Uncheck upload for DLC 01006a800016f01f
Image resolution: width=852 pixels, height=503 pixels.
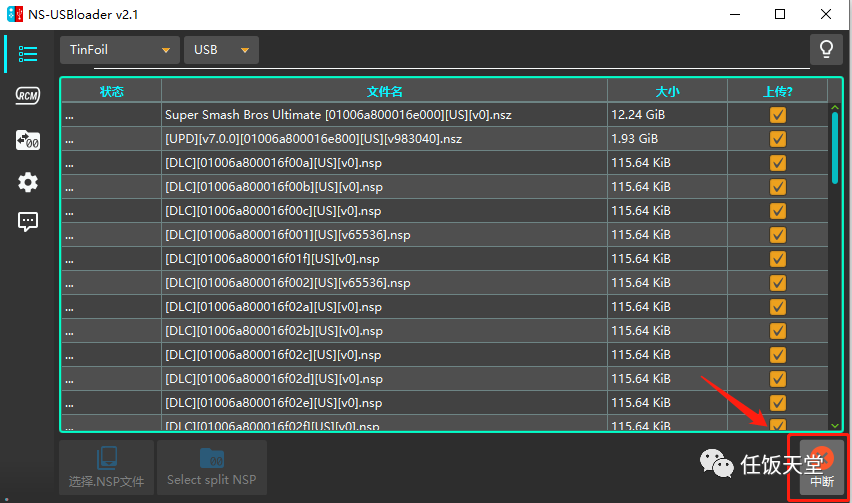coord(778,259)
